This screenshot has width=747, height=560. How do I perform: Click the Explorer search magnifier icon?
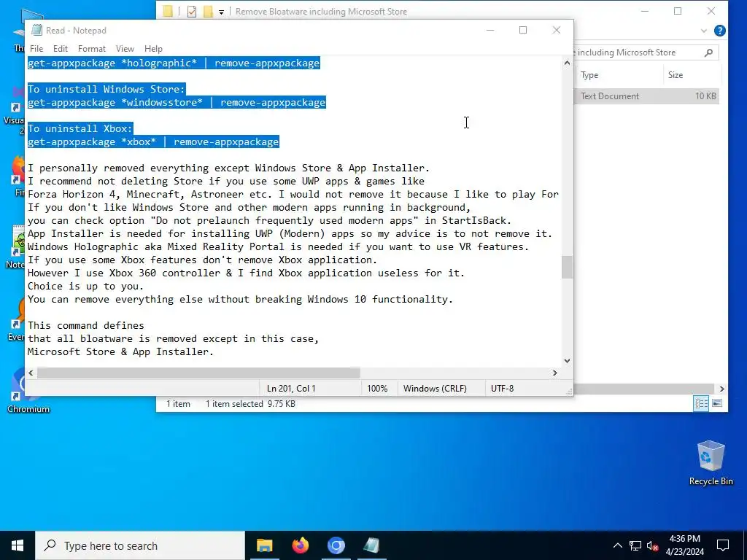click(x=709, y=52)
